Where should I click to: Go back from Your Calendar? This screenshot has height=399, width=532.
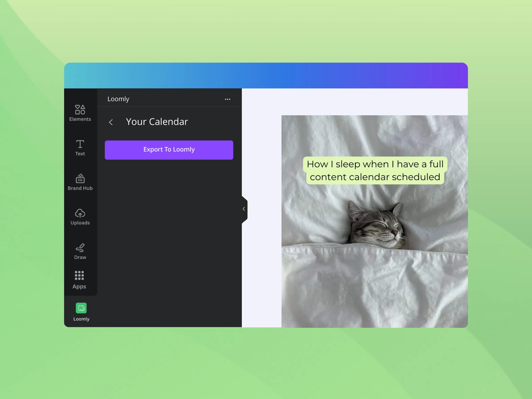point(111,122)
